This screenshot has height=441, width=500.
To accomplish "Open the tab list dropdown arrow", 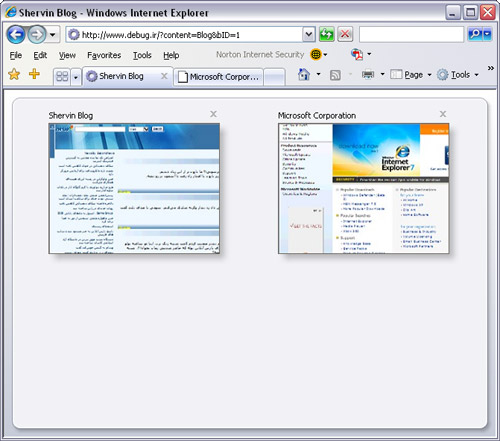I will (x=76, y=77).
